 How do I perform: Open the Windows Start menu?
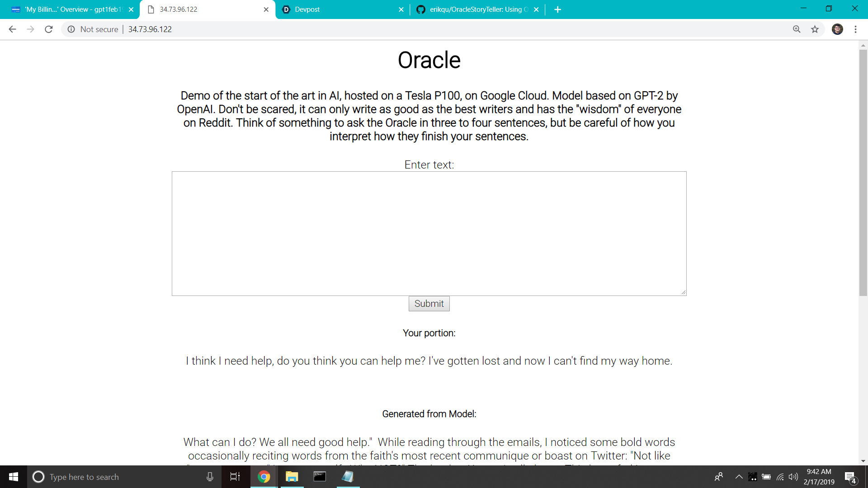click(13, 477)
